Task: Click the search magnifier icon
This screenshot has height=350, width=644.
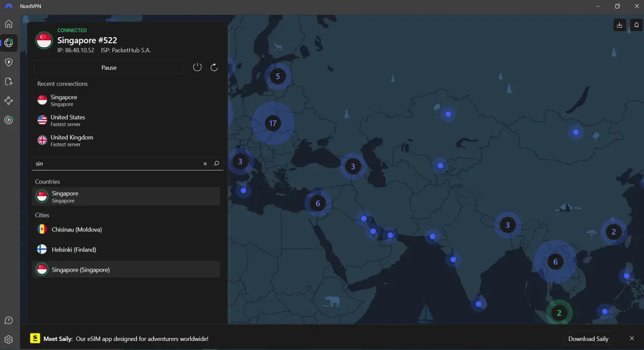Action: tap(216, 163)
